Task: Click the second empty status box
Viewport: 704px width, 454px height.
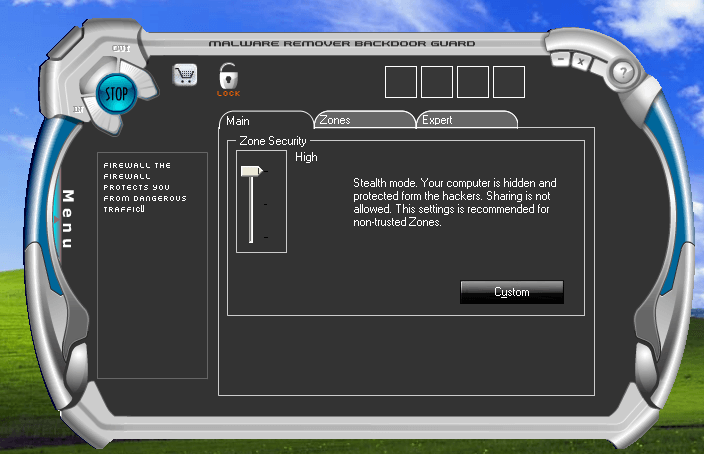Action: tap(437, 82)
